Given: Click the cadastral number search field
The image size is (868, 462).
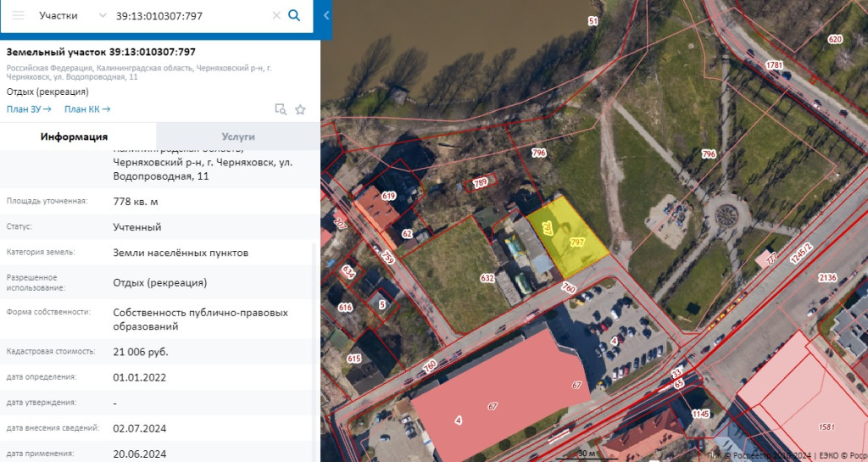Looking at the screenshot, I should [191, 16].
